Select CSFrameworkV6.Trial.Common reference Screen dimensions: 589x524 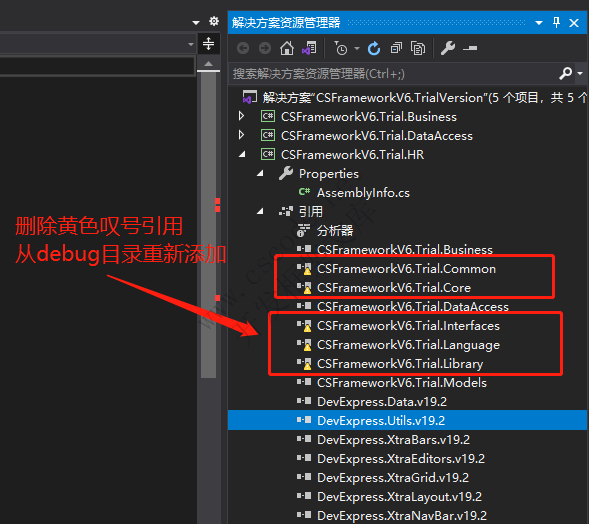(406, 269)
